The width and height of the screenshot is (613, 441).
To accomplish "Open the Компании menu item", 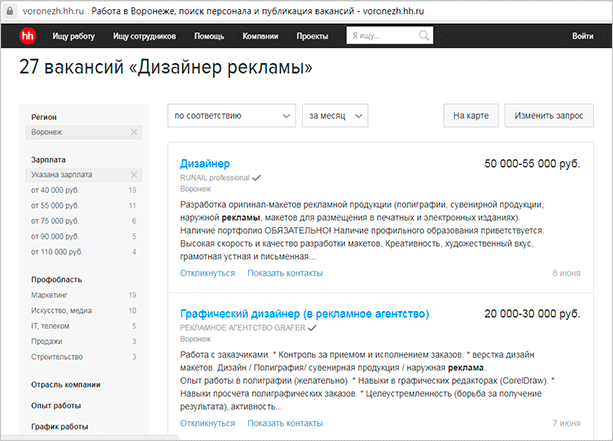I will (x=260, y=36).
